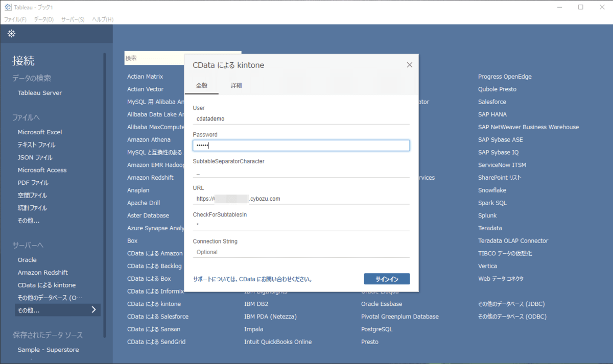Image resolution: width=613 pixels, height=364 pixels.
Task: Open the CData support contact link
Action: [x=252, y=279]
